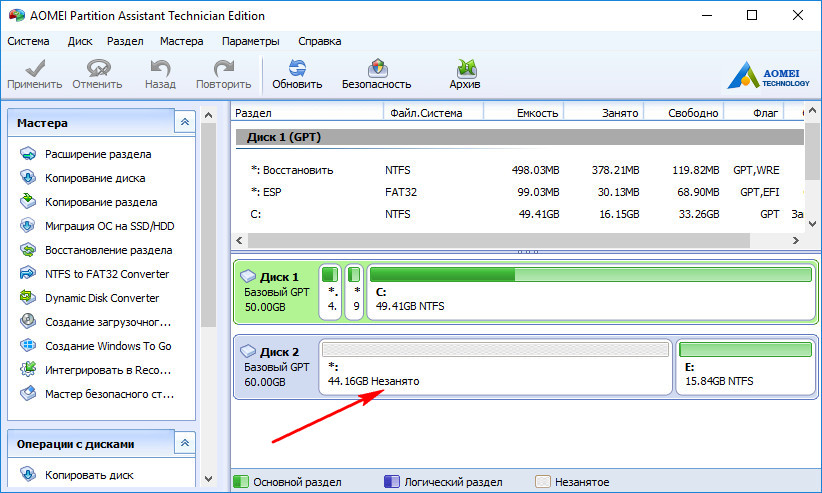The height and width of the screenshot is (493, 822).
Task: Click the Отменить (Discard) toolbar icon
Action: (x=97, y=69)
